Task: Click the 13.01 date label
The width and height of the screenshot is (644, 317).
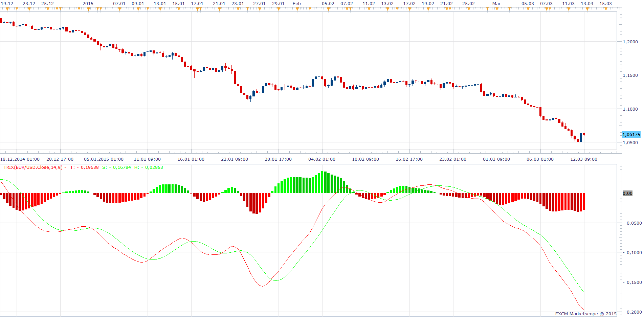Action: [x=160, y=4]
